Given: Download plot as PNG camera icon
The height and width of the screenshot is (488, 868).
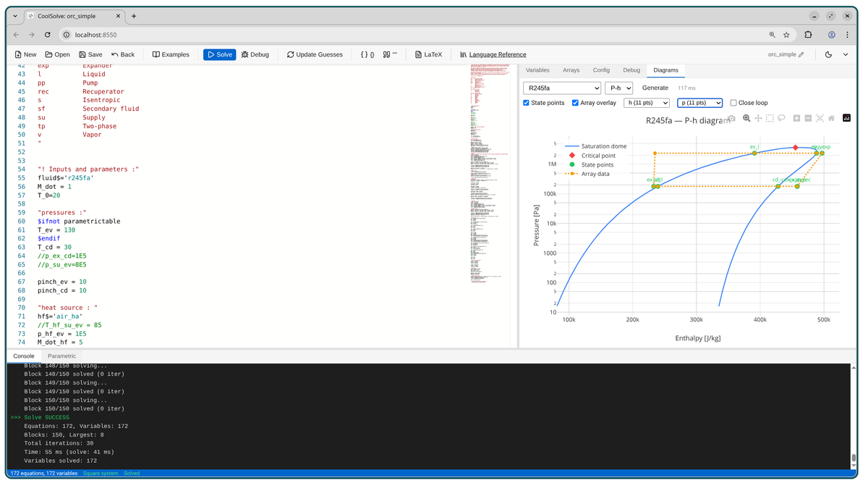Looking at the screenshot, I should coord(732,118).
